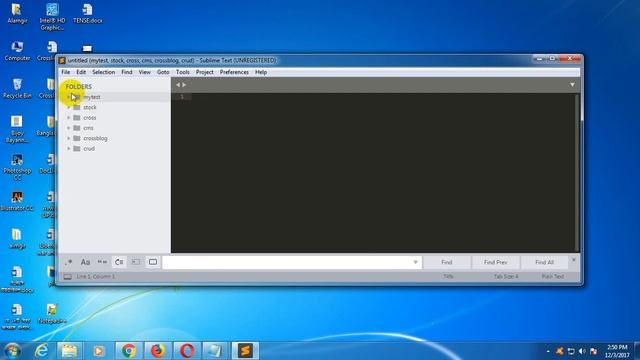The height and width of the screenshot is (360, 640).
Task: Open the File menu
Action: tap(65, 72)
